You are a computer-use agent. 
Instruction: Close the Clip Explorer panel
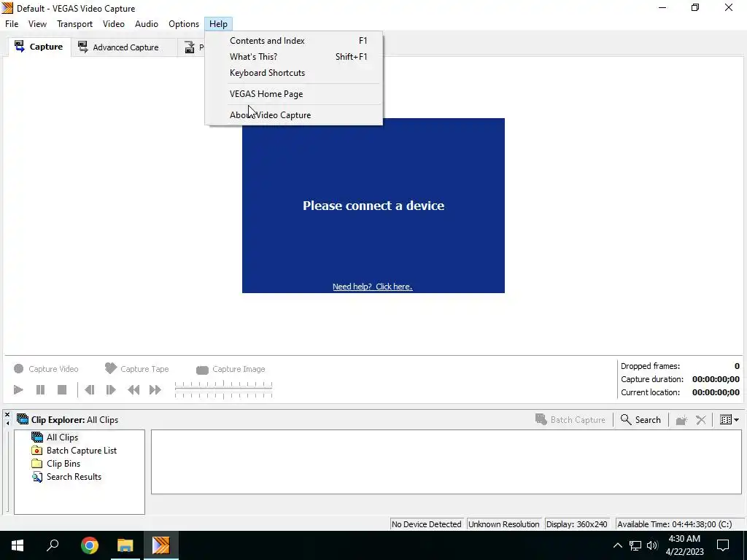pos(7,415)
